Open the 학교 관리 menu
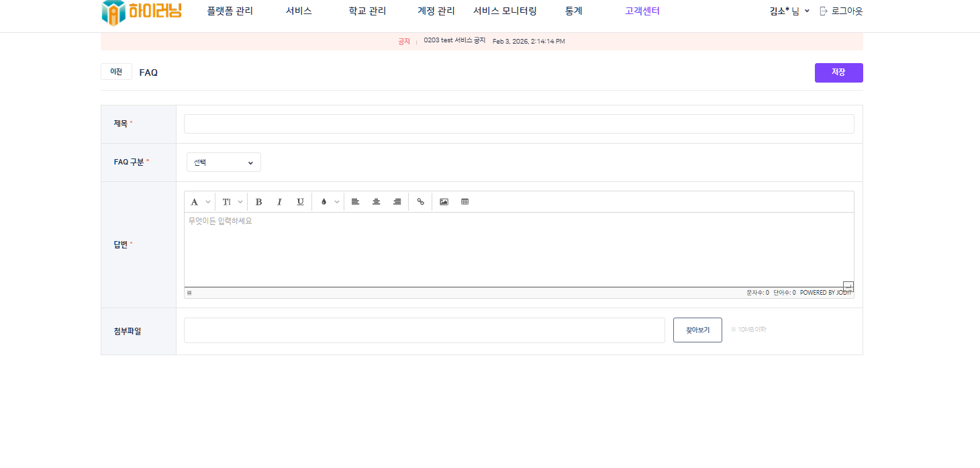Screen dimensions: 980x468 click(367, 11)
